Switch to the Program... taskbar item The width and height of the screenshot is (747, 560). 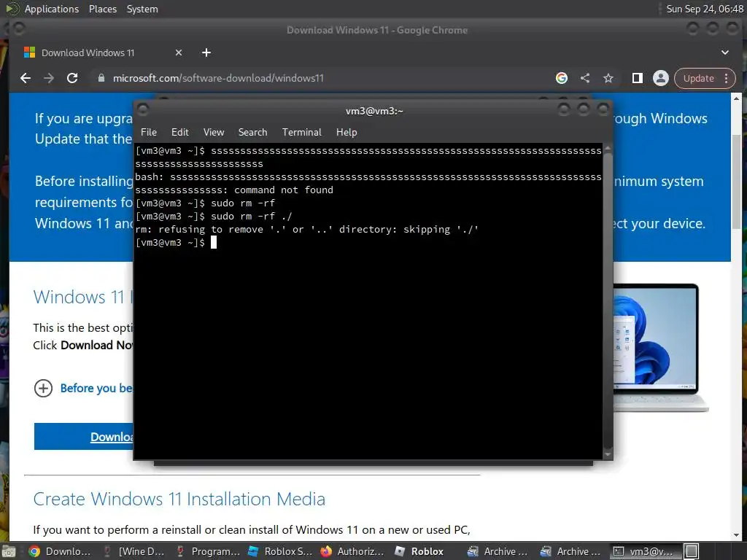(x=206, y=551)
